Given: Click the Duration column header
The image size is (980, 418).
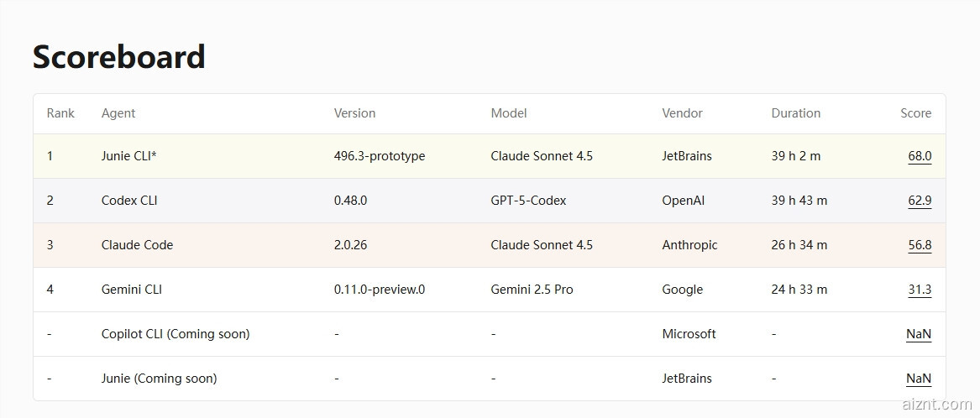Looking at the screenshot, I should click(795, 113).
